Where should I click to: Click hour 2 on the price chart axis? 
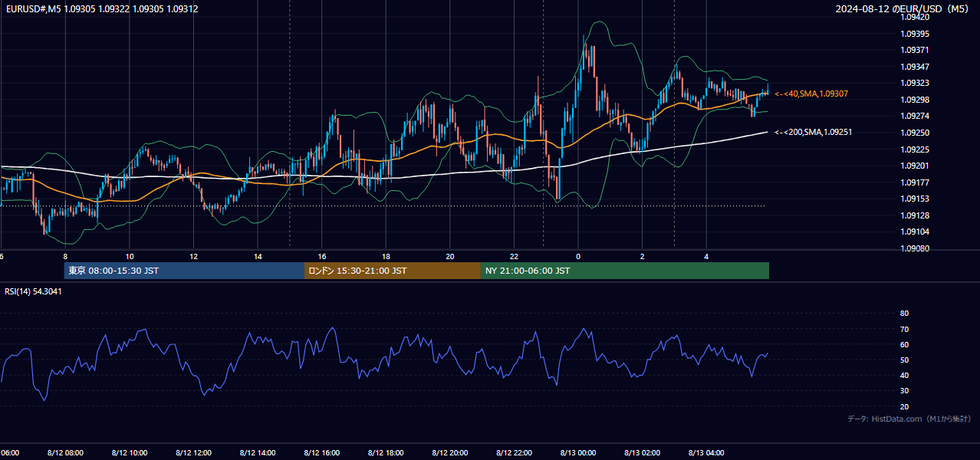tap(643, 256)
